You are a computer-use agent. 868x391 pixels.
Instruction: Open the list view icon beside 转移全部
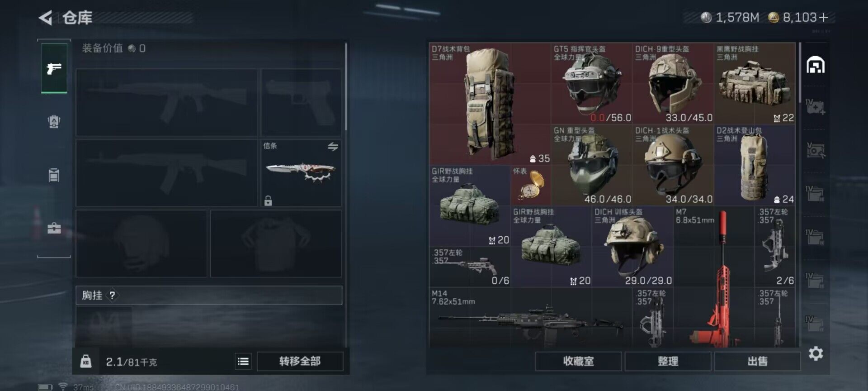click(243, 361)
